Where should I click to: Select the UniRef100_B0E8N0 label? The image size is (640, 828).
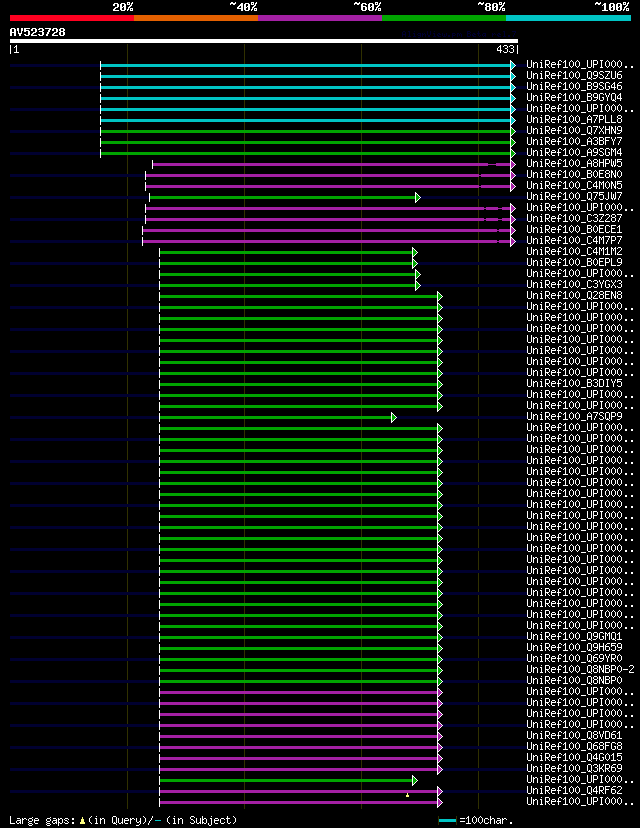pos(574,175)
